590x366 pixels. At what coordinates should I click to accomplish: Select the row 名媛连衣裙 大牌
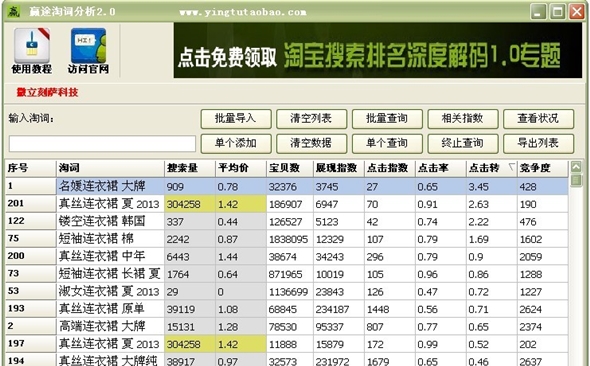tap(287, 186)
